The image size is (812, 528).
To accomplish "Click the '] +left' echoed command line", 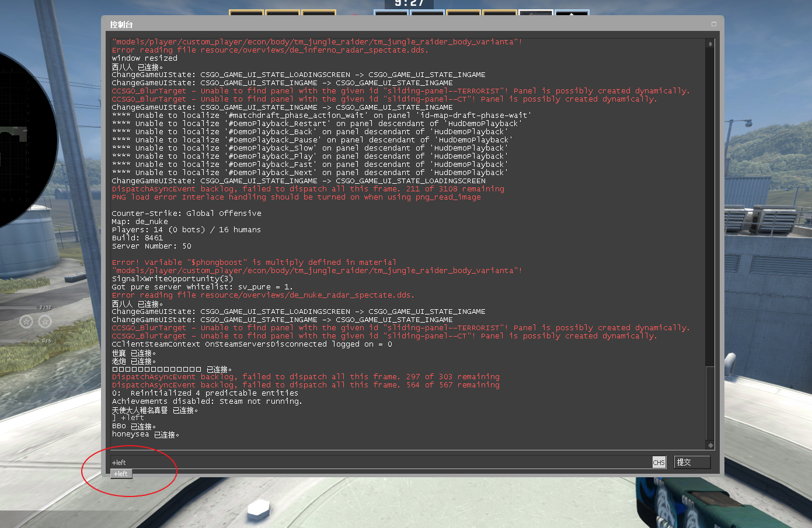I will pyautogui.click(x=128, y=418).
